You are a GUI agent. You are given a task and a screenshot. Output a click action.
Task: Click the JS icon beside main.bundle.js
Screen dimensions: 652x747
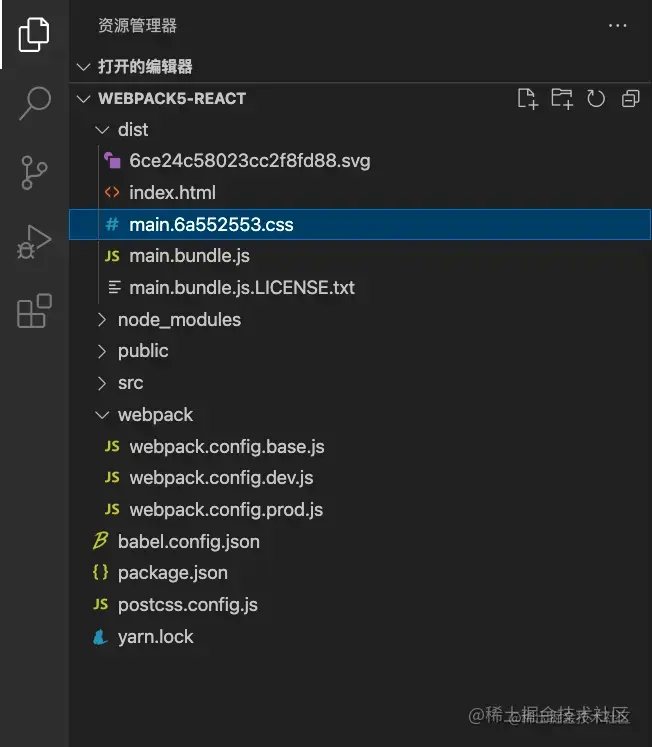pos(112,256)
